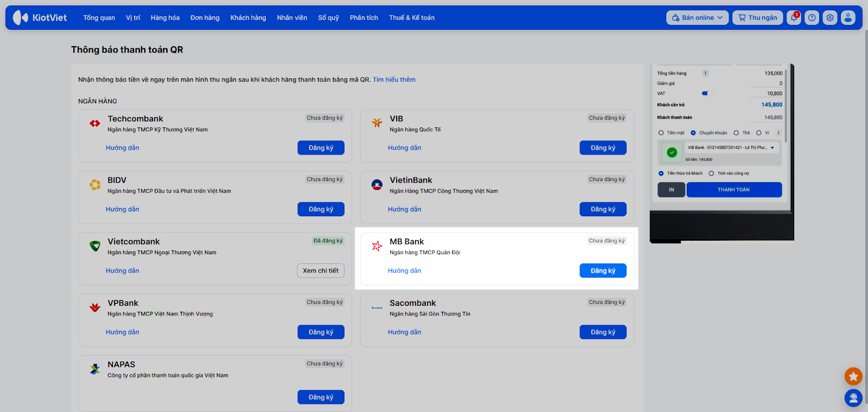Viewport: 868px width, 412px height.
Task: Open the help question mark icon
Action: (812, 18)
